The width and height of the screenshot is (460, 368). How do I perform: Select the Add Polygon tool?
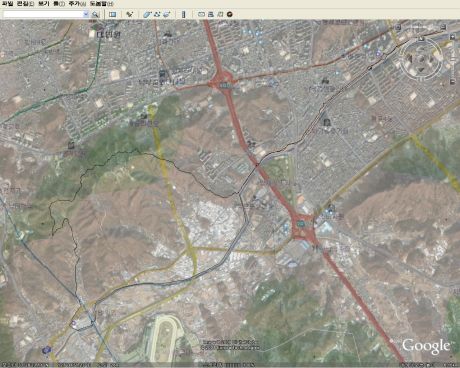point(147,14)
